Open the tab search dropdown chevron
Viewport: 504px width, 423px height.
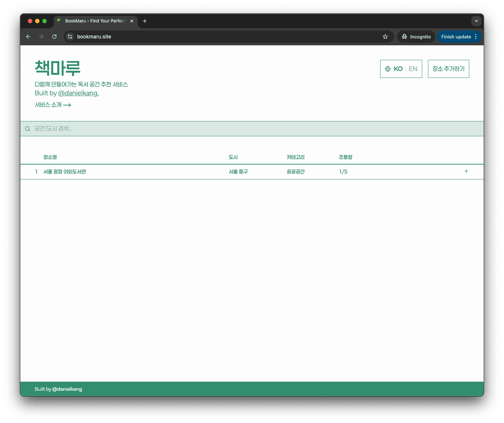coord(476,21)
